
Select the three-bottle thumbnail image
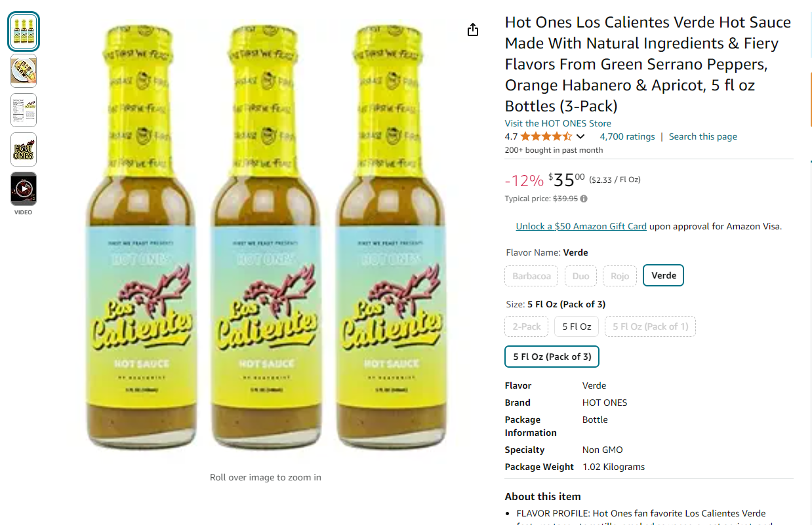tap(24, 31)
